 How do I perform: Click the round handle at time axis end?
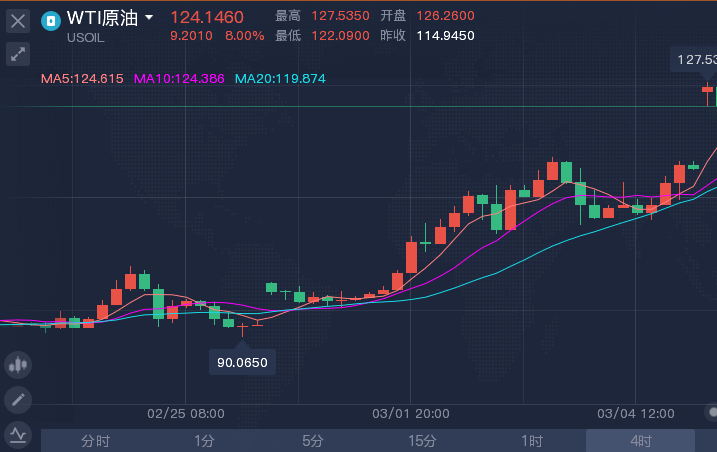(712, 412)
